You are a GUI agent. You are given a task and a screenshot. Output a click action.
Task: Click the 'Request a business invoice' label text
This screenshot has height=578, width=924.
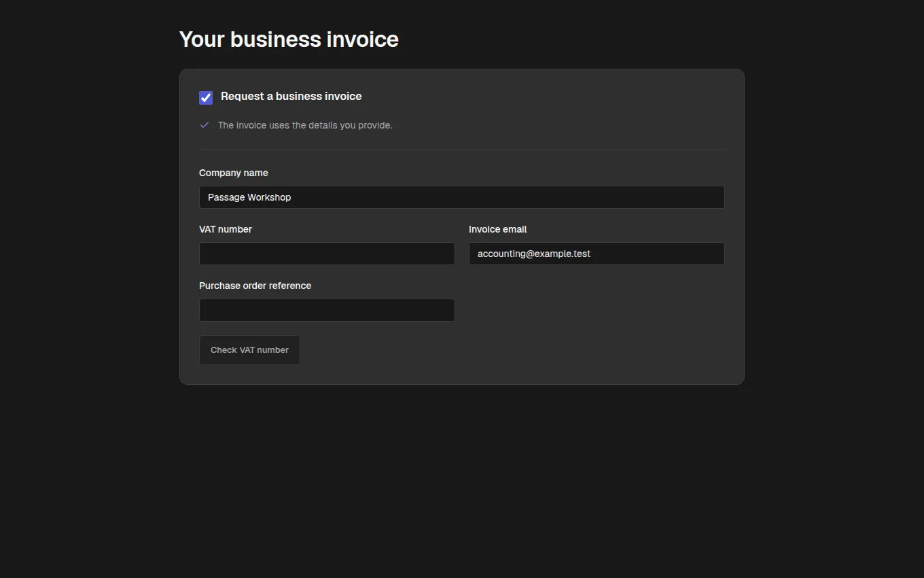(291, 97)
